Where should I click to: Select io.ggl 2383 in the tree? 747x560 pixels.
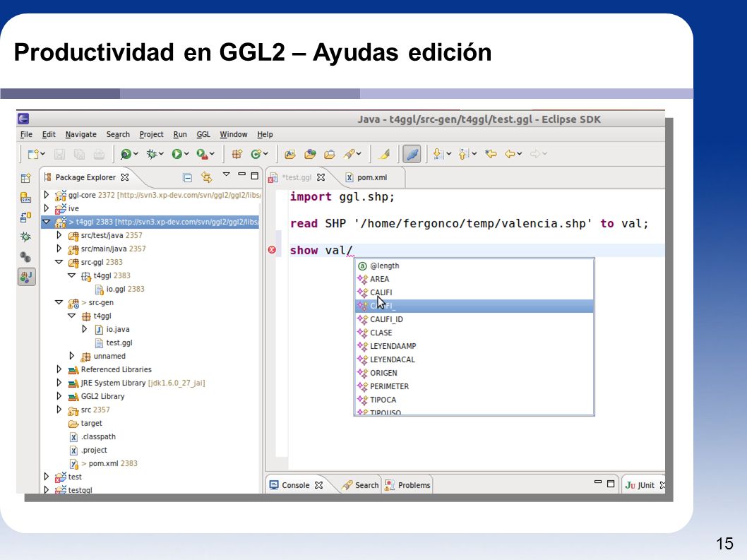[x=119, y=289]
